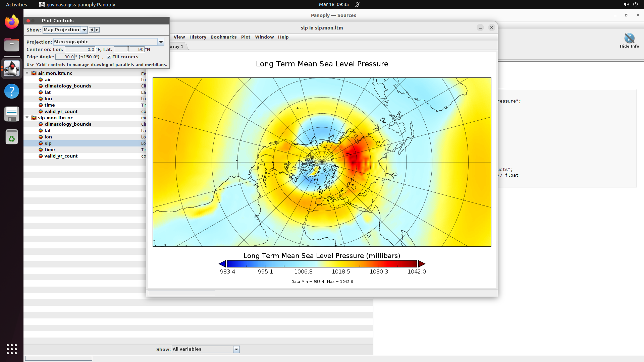Image resolution: width=644 pixels, height=362 pixels.
Task: Click the Hide Info icon
Action: 629,39
